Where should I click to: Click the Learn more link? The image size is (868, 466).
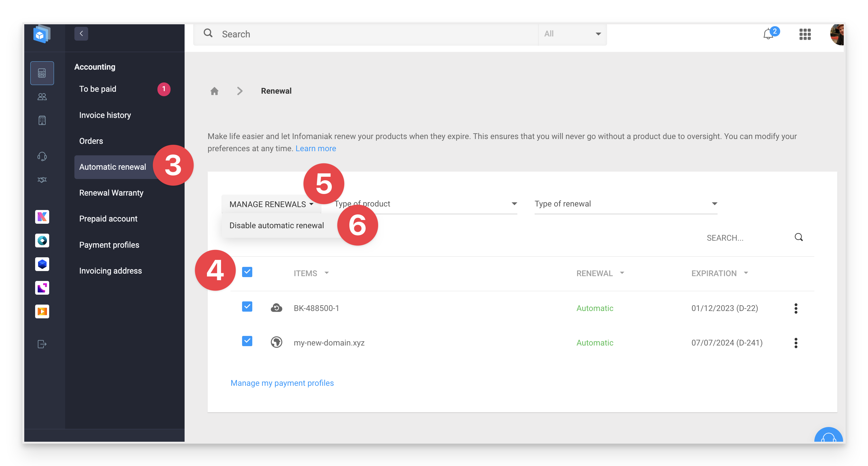point(316,148)
